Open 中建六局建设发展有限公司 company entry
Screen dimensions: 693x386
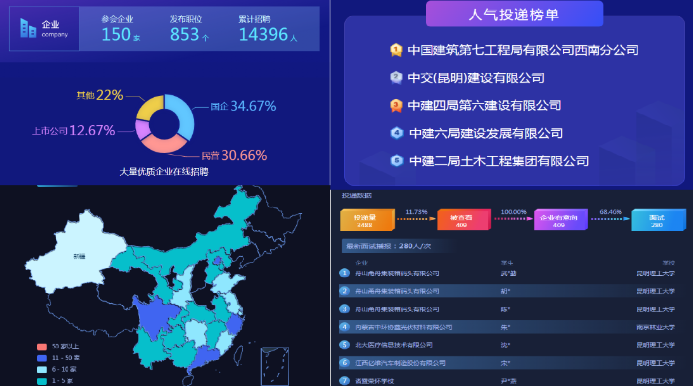click(x=486, y=133)
